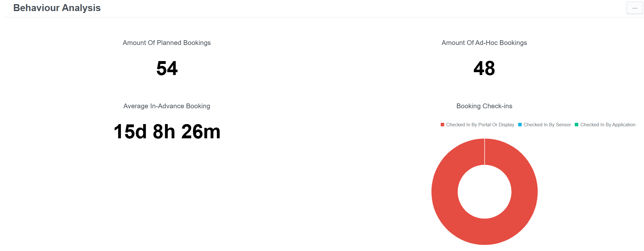Toggle the Checked In By Portal Or Display legend label
This screenshot has height=251, width=644.
[x=480, y=125]
